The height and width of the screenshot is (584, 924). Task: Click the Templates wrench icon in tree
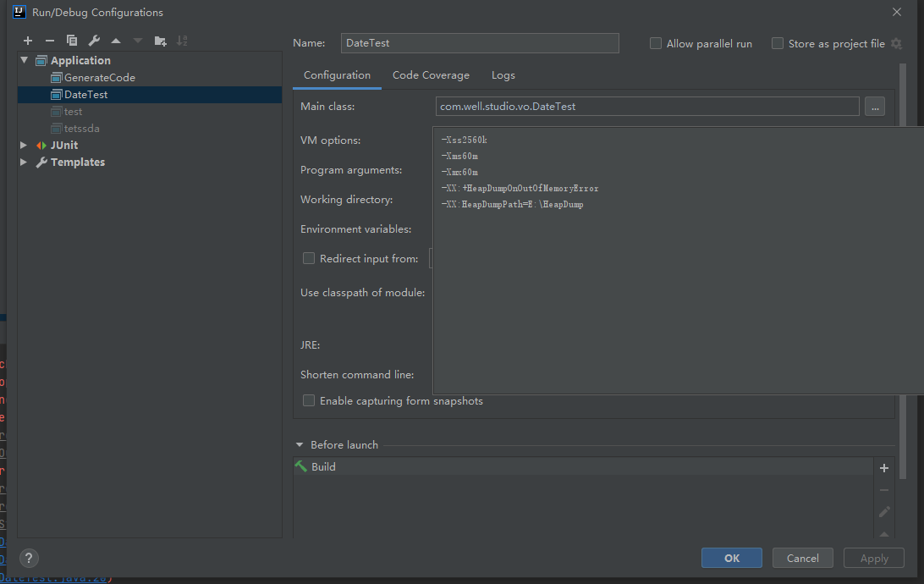pos(41,162)
